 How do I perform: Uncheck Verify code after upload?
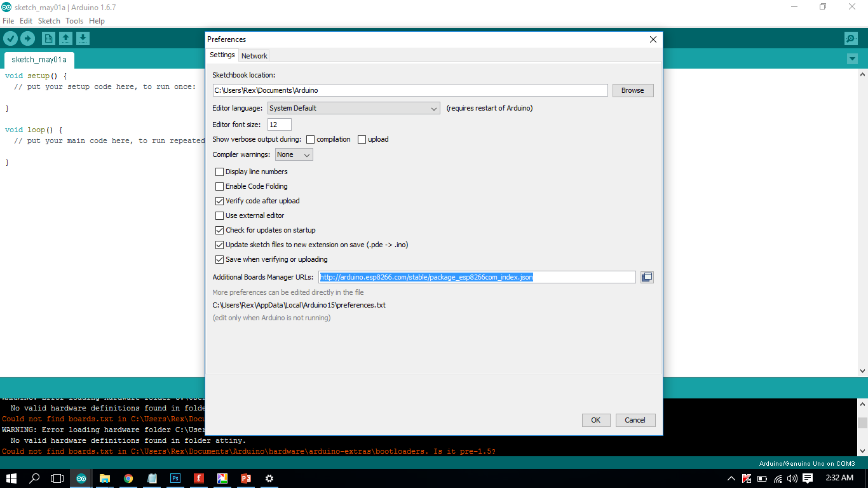click(220, 201)
